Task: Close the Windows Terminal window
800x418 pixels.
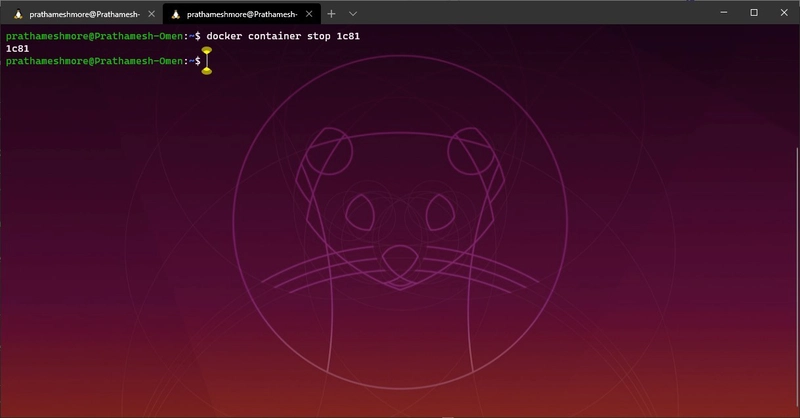Action: click(x=784, y=12)
